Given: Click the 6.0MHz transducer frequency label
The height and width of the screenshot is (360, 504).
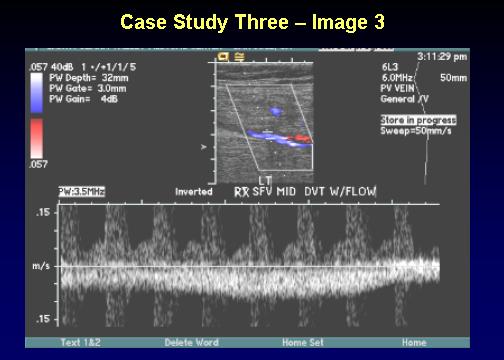Looking at the screenshot, I should (x=397, y=78).
